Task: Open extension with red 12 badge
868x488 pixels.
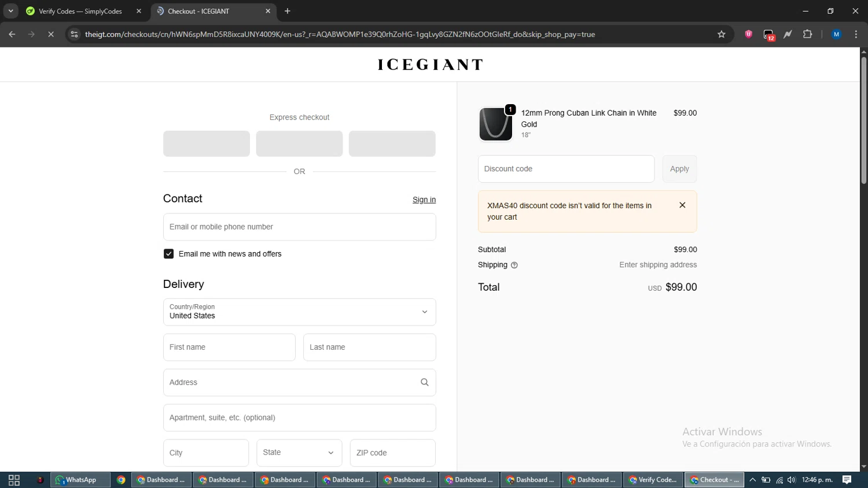Action: point(768,35)
